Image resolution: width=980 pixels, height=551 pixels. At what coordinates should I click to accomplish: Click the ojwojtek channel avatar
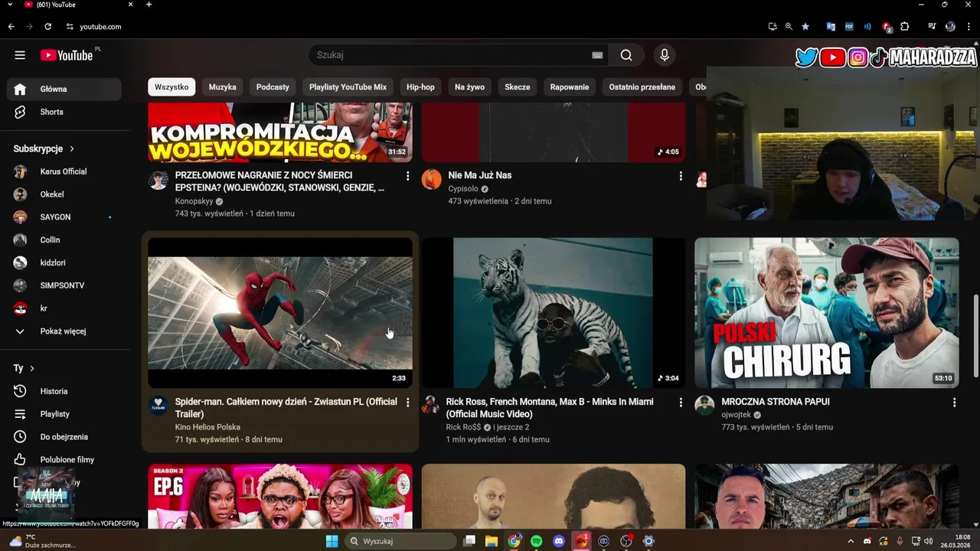[704, 406]
